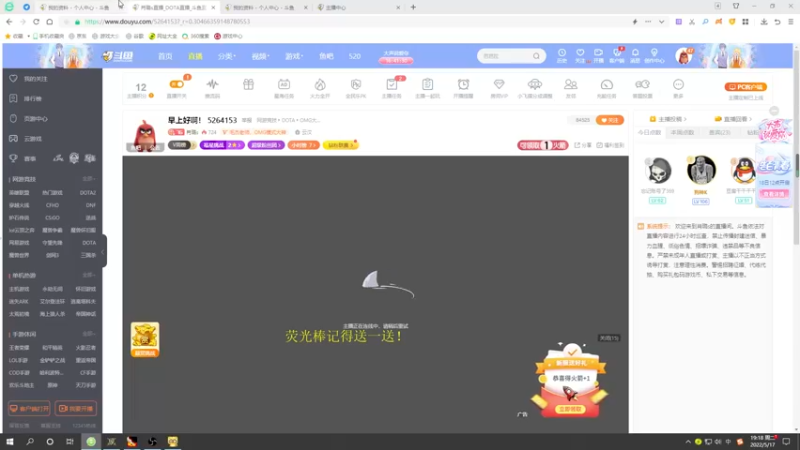
Task: Open the alarm clock reminder icon
Action: pos(463,84)
